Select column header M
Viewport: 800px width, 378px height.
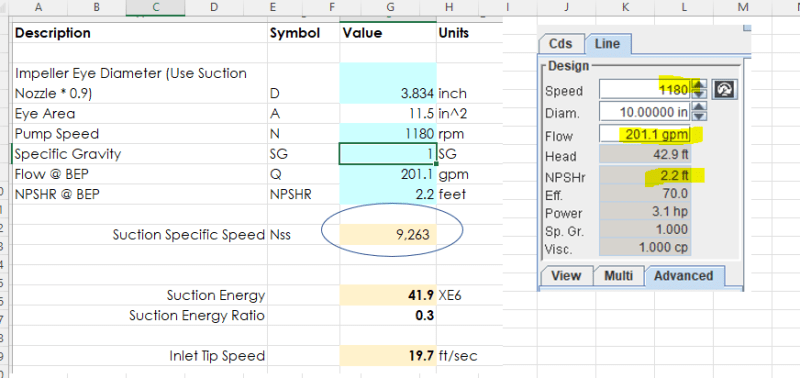[742, 7]
